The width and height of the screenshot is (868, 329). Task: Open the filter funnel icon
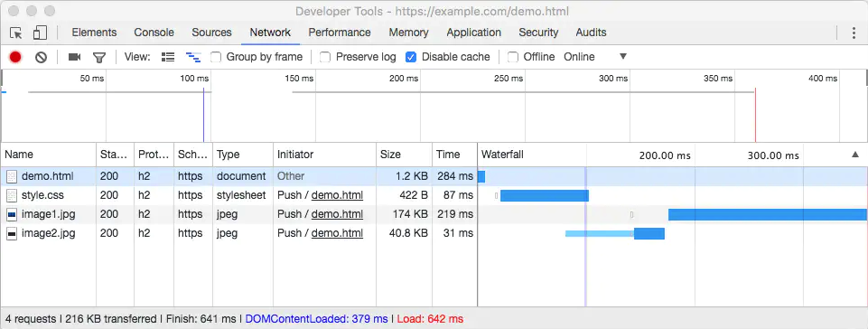[x=99, y=57]
